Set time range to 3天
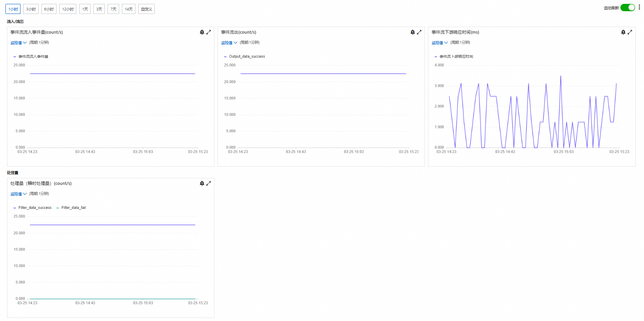This screenshot has height=321, width=644. point(99,9)
